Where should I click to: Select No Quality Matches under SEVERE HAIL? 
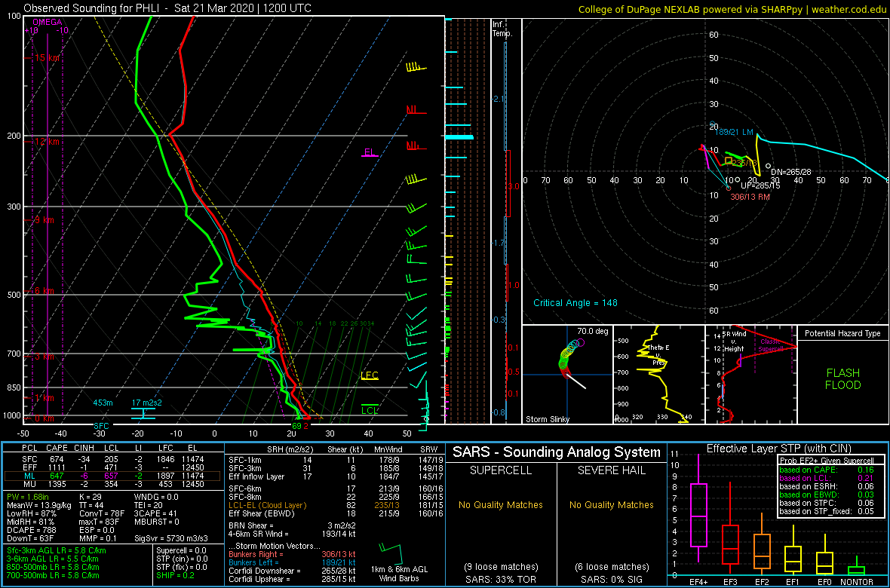coord(612,504)
